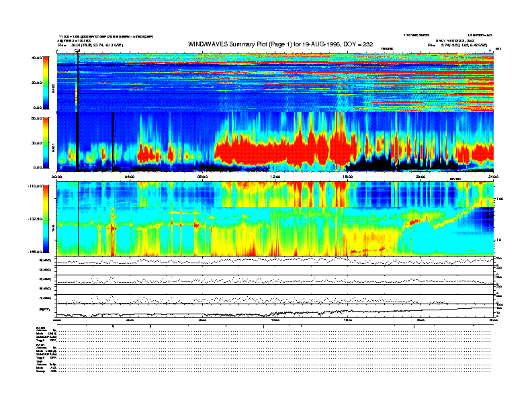Click the RAD1 color scale bar
This screenshot has height=411, width=532.
pos(46,143)
